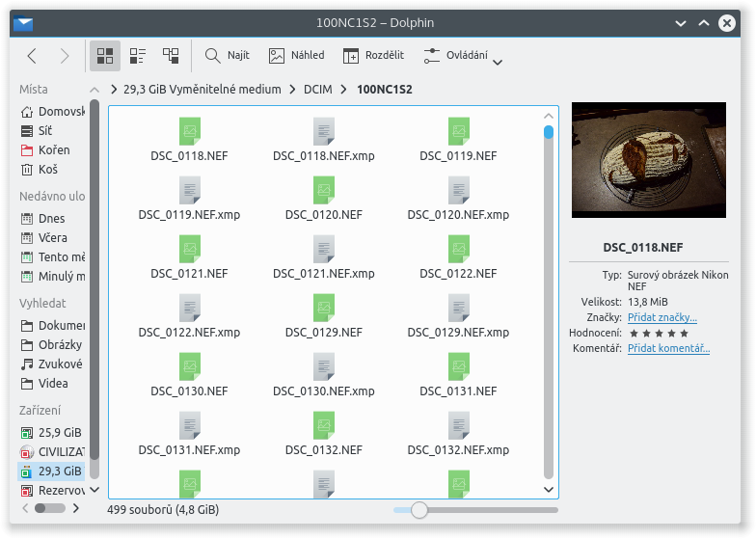
Task: Select file DSC_0122.NEF
Action: coord(458,257)
